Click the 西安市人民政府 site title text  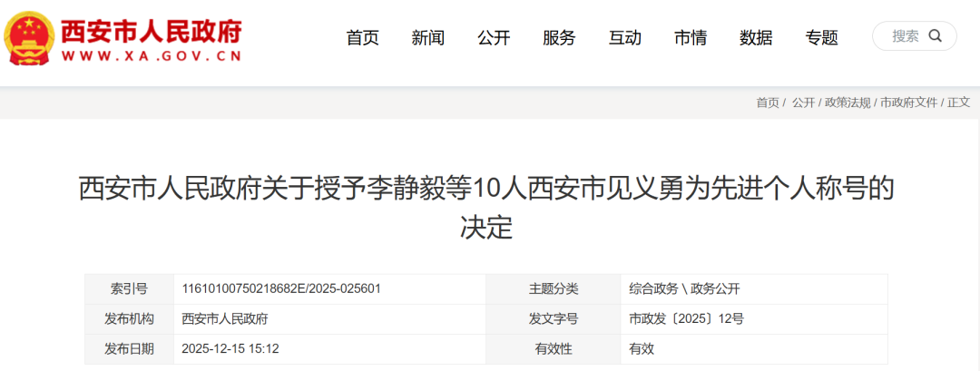tap(152, 30)
